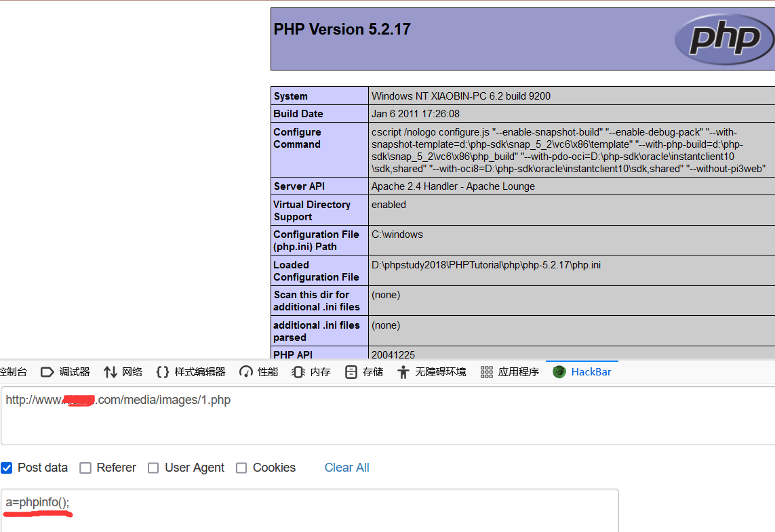Open the Performance (性能) gauge icon
The height and width of the screenshot is (532, 775).
coord(245,372)
